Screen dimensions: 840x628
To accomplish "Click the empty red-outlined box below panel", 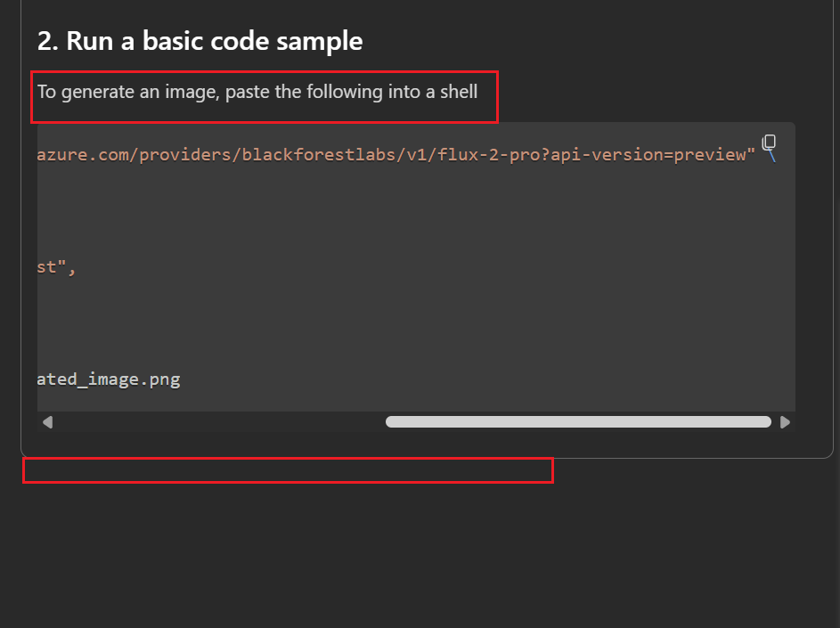I will point(287,470).
